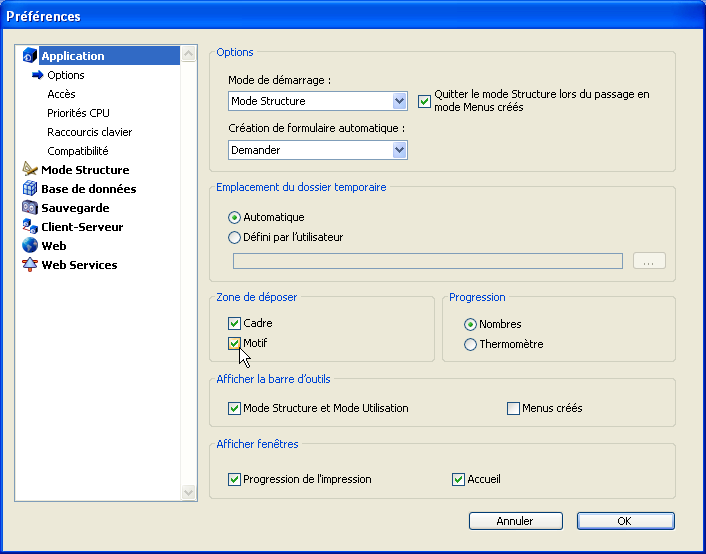This screenshot has height=554, width=706.
Task: Choose Défini par l'utilisateur option
Action: [x=234, y=238]
